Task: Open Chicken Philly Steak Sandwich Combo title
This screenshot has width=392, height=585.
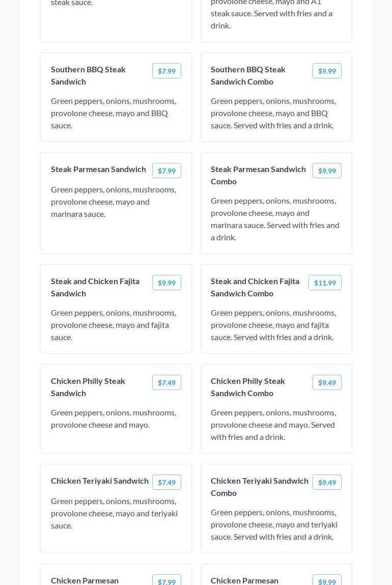Action: (x=248, y=387)
